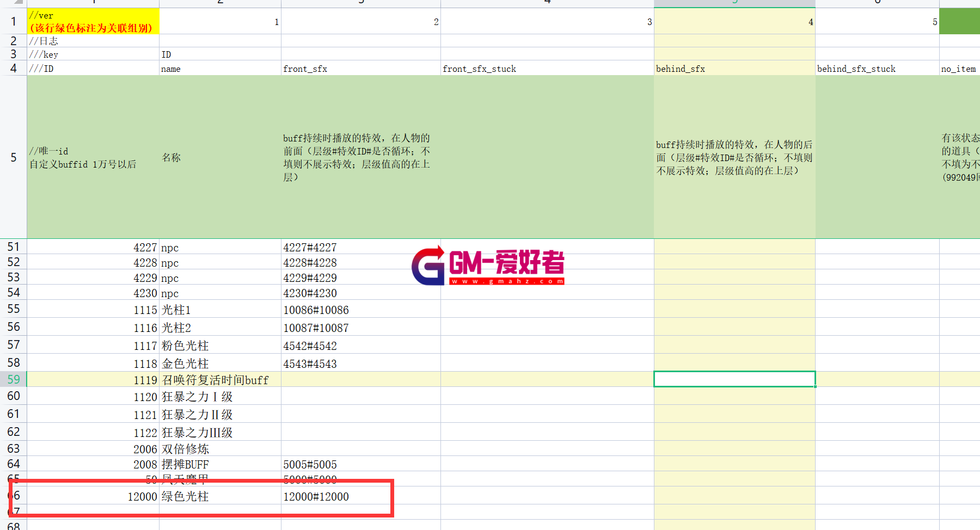Click the front_sfx column name cell
The height and width of the screenshot is (530, 980).
(x=360, y=69)
